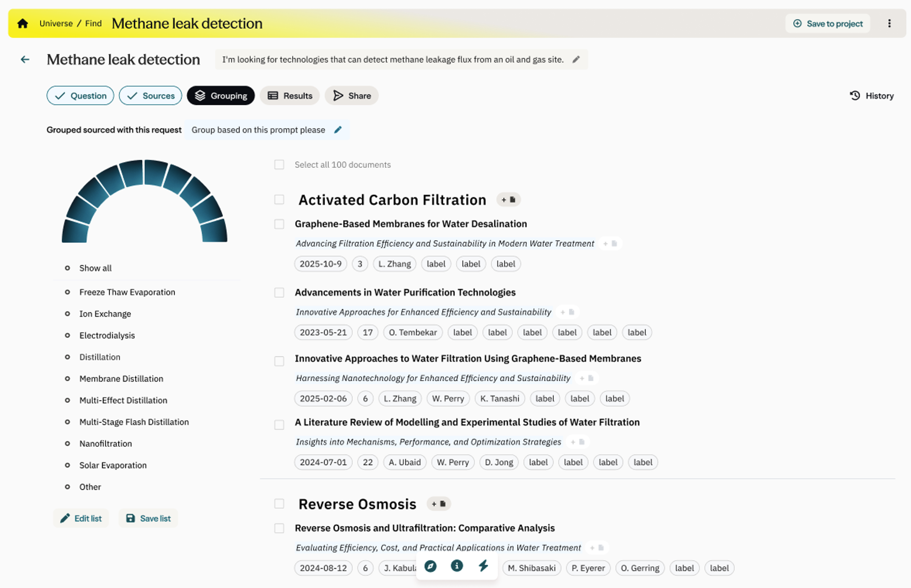The width and height of the screenshot is (911, 588).
Task: Click Universe breadcrumb link
Action: click(x=56, y=24)
